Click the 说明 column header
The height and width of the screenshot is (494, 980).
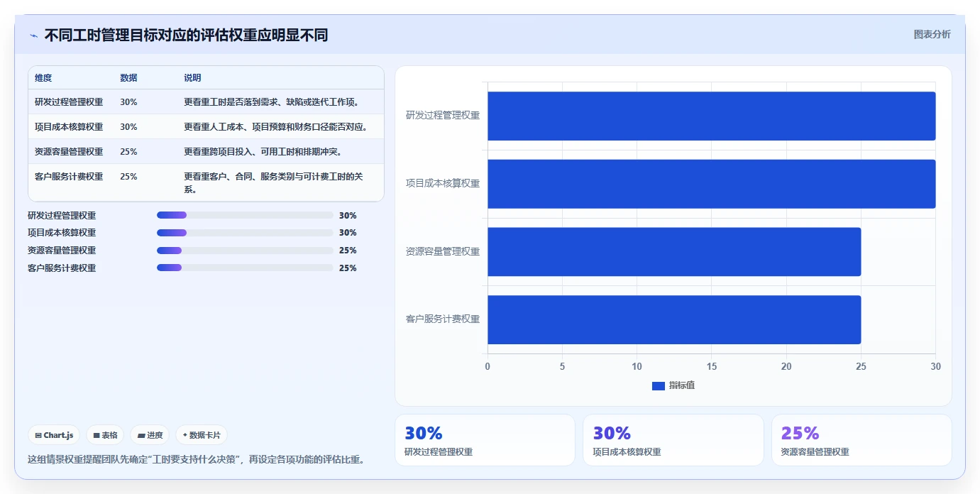(192, 78)
